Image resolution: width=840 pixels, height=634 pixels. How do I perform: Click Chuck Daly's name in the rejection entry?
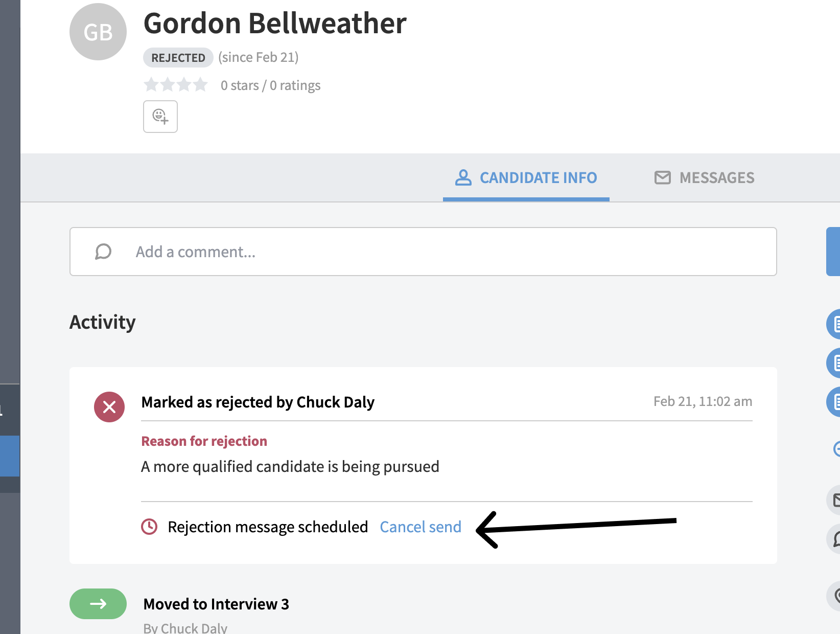336,402
